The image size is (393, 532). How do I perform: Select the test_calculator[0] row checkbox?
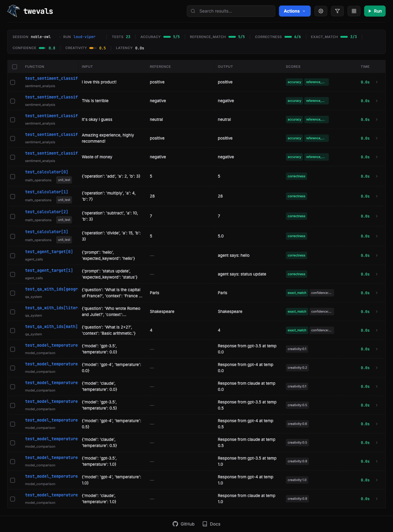[x=13, y=176]
